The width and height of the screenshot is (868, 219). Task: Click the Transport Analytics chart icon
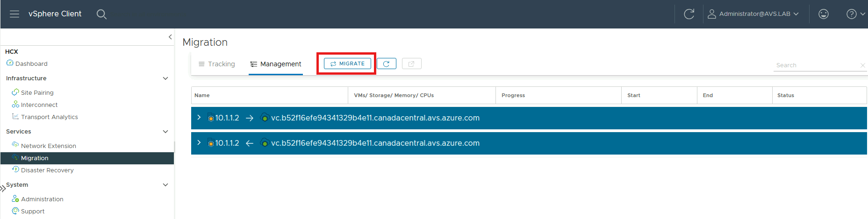(x=15, y=117)
